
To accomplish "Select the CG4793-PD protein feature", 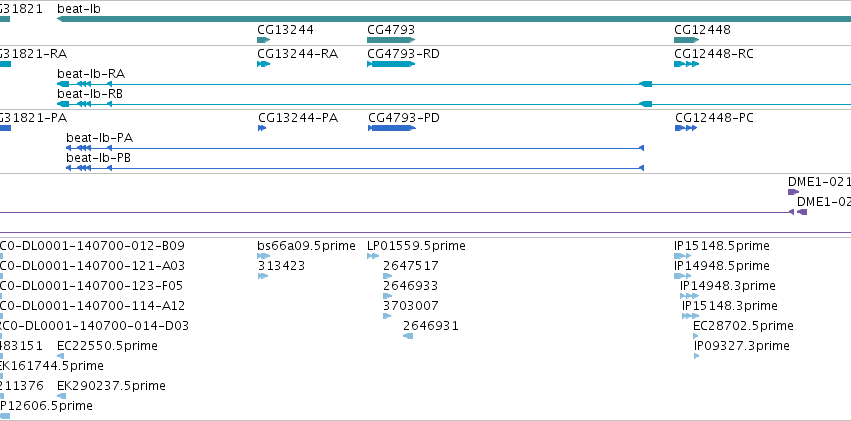I will tap(392, 128).
